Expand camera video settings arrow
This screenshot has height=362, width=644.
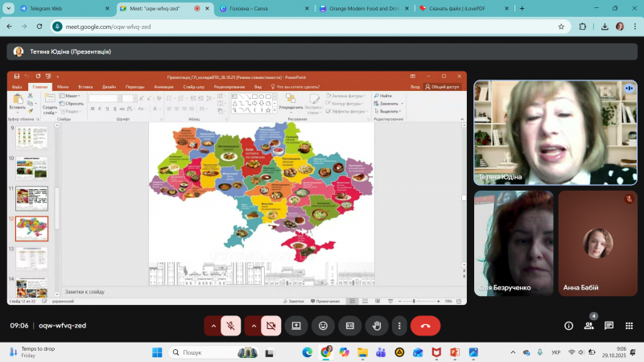coord(253,326)
